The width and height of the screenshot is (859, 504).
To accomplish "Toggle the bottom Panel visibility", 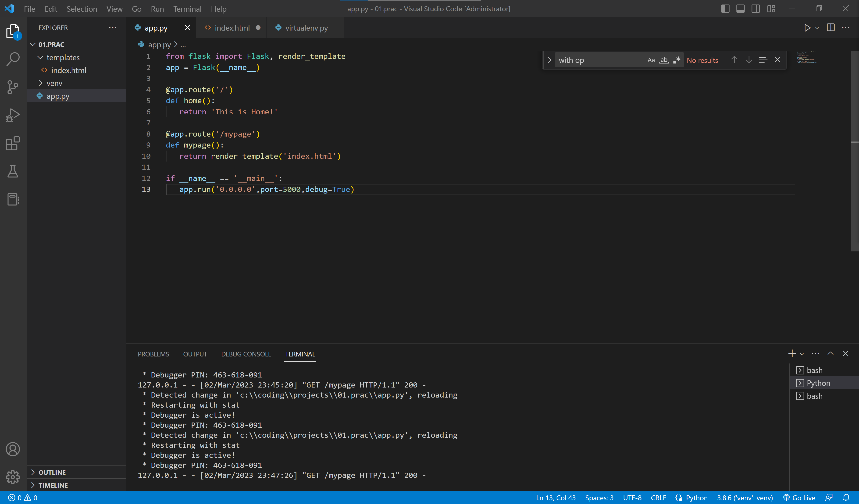I will point(740,9).
